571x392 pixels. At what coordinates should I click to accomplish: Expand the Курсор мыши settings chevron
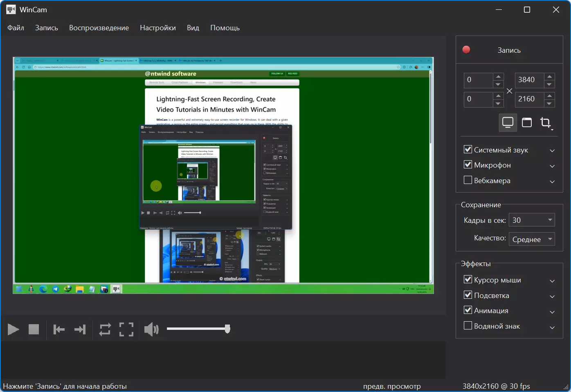[552, 281]
